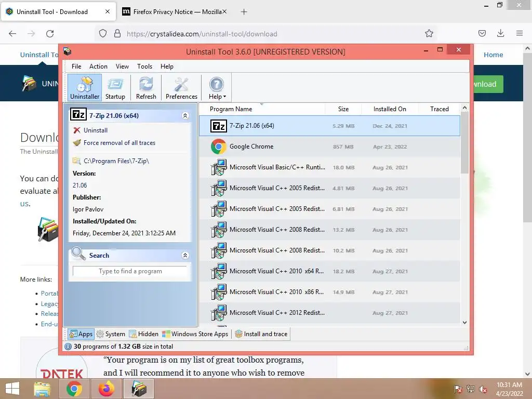532x399 pixels.
Task: Open Preferences from the toolbar
Action: click(181, 87)
